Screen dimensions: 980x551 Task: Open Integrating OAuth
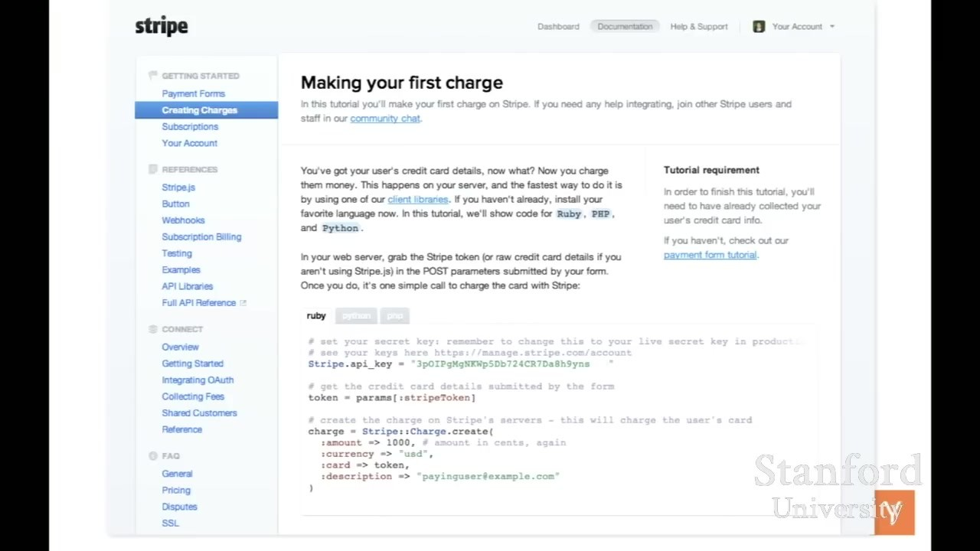198,380
